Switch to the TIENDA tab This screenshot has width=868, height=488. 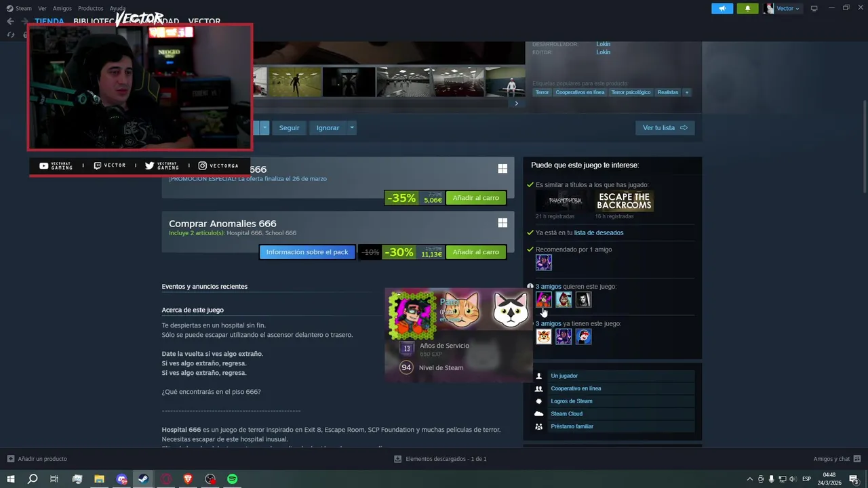(50, 22)
